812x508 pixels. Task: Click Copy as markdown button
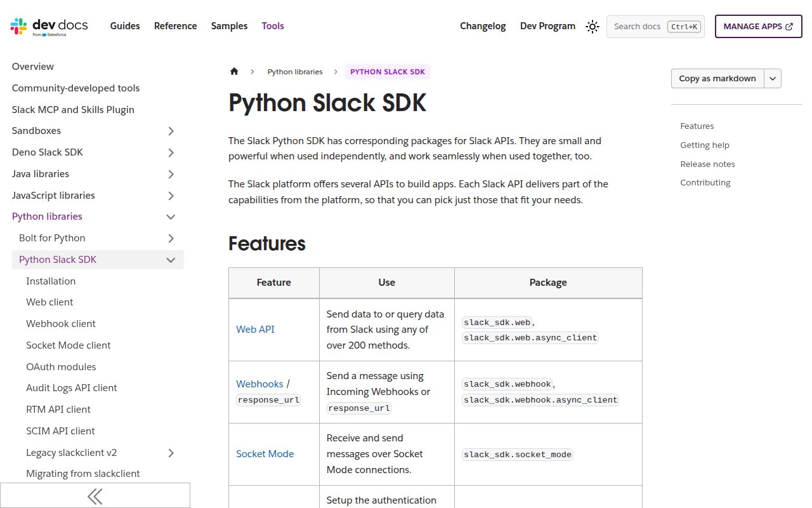coord(717,79)
